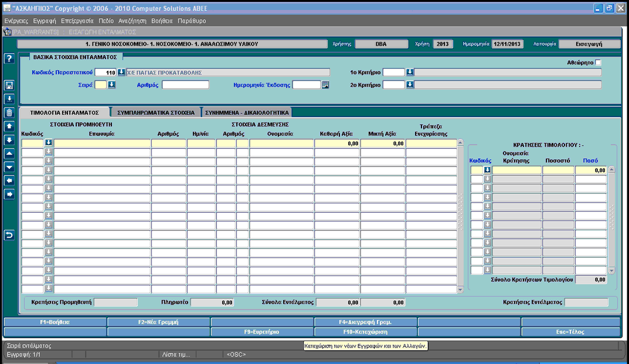Click the solid down triangle sidebar icon

pos(9,168)
